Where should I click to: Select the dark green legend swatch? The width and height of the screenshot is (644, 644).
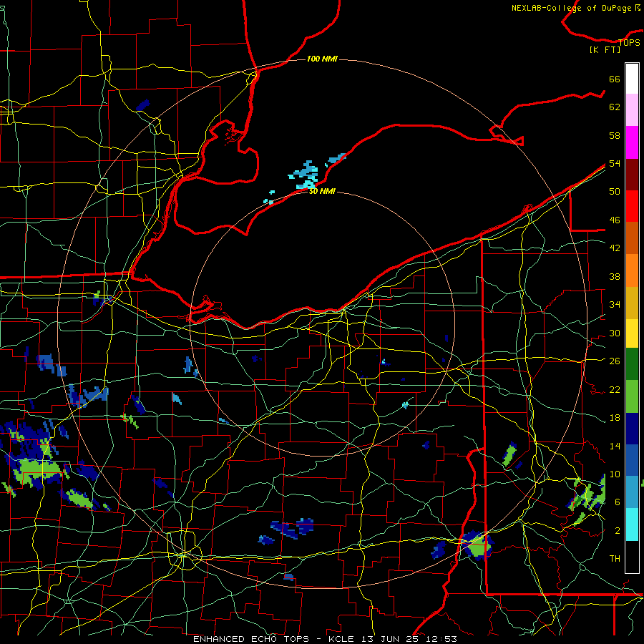coord(632,364)
